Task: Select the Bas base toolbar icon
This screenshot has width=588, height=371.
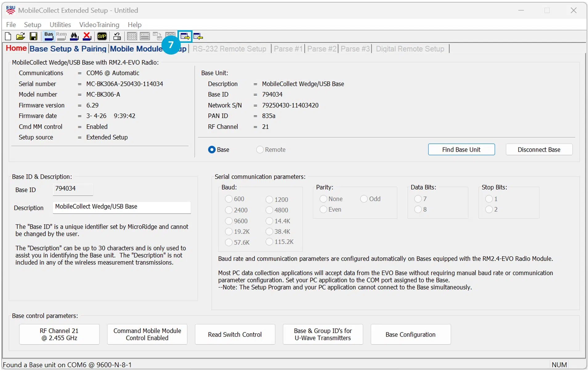Action: point(49,36)
